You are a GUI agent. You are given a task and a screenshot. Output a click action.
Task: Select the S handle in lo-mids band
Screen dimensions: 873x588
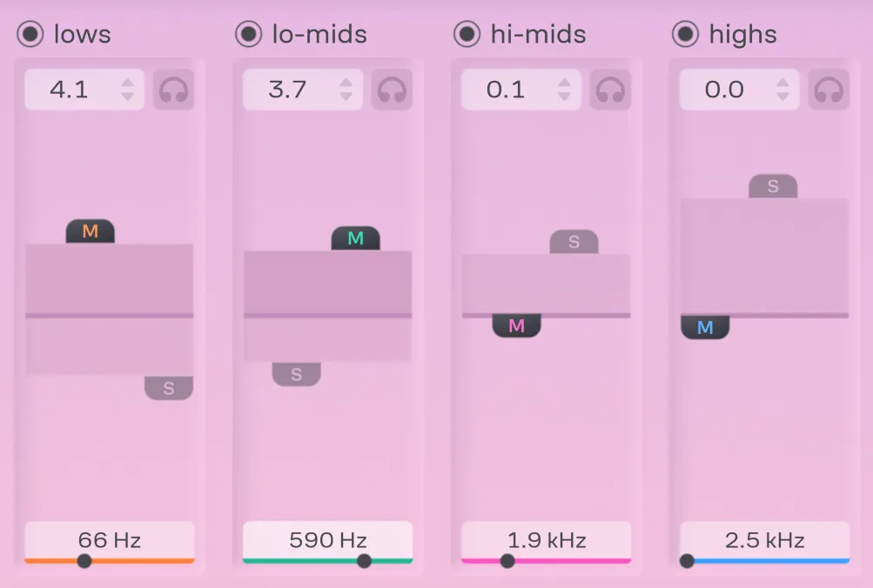pyautogui.click(x=296, y=374)
